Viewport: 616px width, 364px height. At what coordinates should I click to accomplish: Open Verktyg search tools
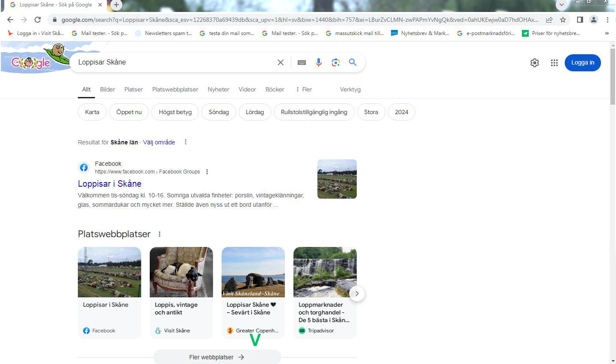350,90
